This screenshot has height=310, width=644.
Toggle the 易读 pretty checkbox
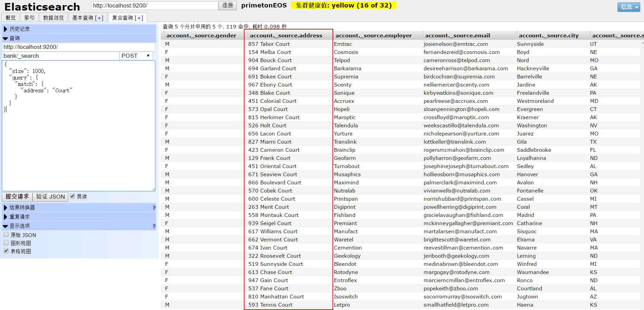click(x=72, y=196)
